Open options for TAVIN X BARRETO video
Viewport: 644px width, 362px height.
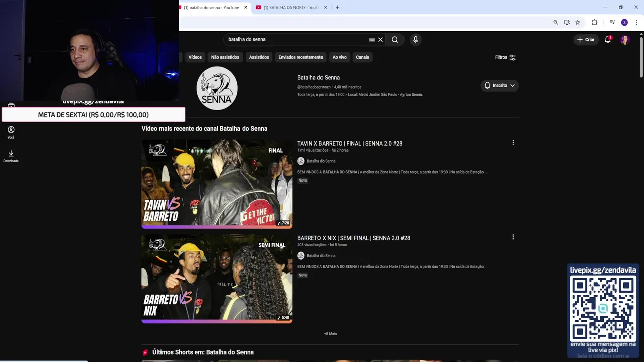513,143
